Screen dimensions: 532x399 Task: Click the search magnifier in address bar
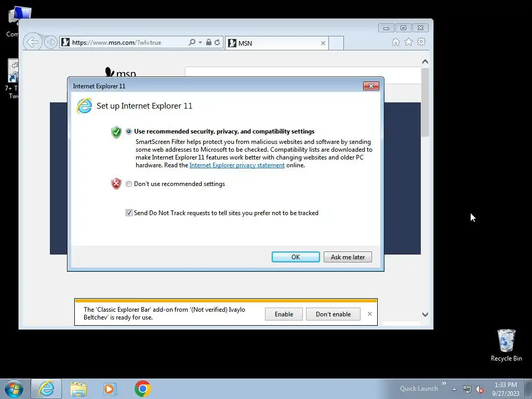192,42
